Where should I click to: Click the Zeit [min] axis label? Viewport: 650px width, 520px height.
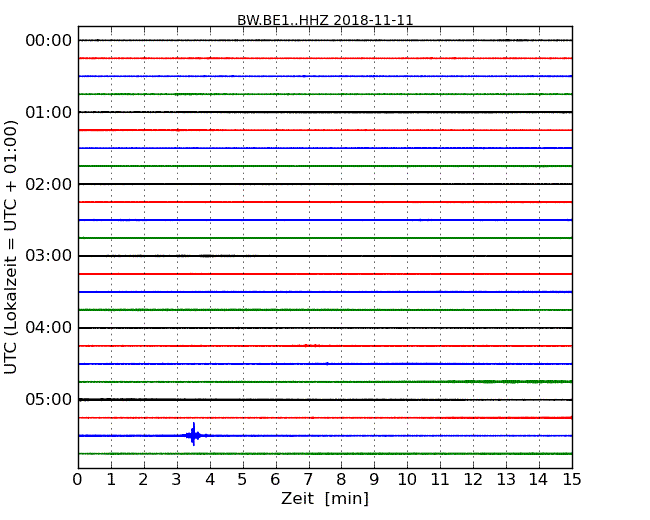coord(325,498)
